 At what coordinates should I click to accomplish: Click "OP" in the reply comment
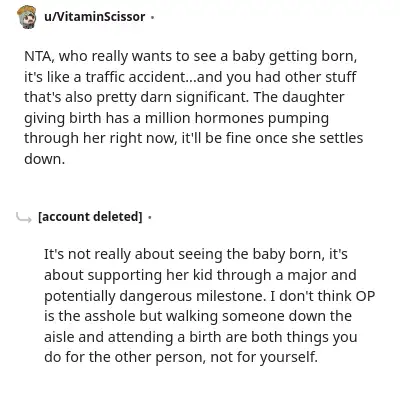365,296
